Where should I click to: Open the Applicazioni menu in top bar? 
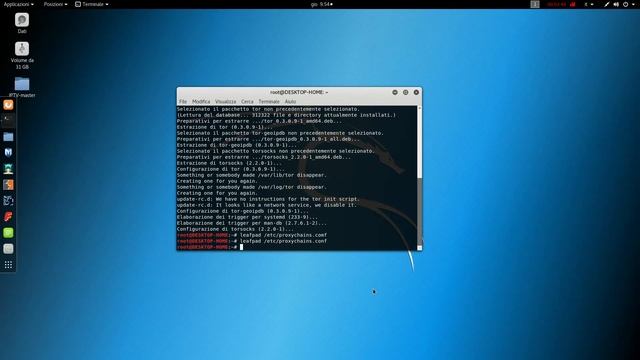point(19,4)
